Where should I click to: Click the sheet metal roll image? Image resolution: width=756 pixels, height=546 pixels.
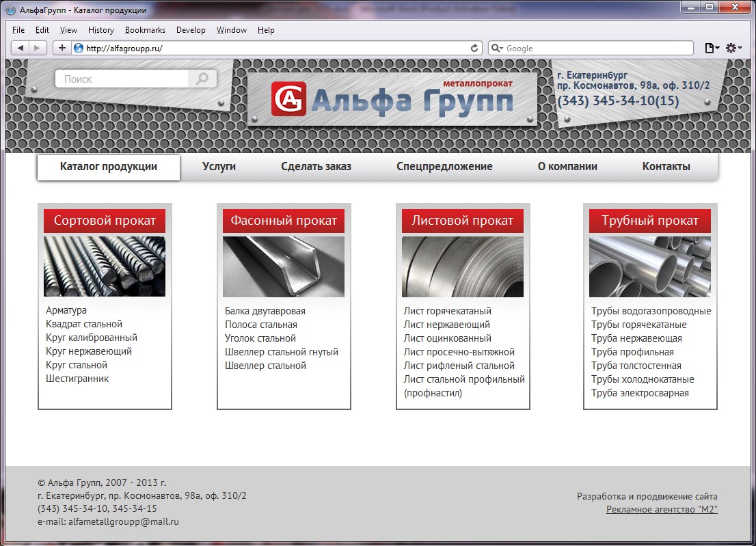pos(462,267)
